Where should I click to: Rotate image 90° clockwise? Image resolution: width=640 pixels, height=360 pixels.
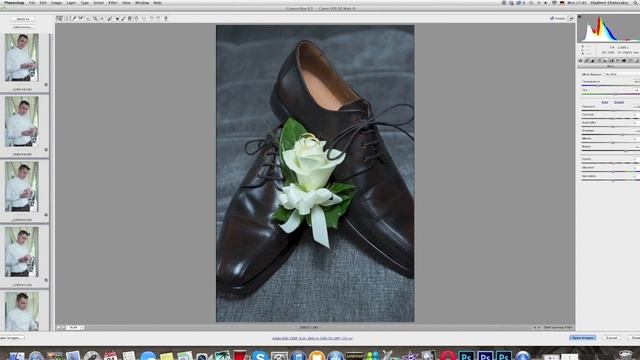click(158, 18)
